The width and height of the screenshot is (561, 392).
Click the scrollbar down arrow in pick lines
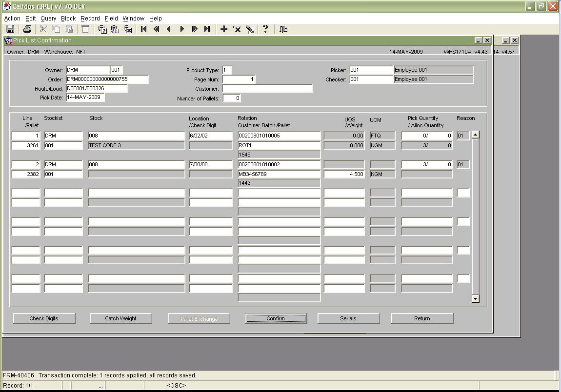point(476,299)
